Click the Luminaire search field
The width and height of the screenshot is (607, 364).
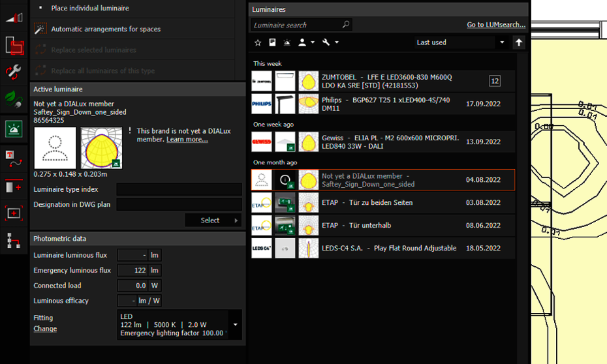(296, 25)
